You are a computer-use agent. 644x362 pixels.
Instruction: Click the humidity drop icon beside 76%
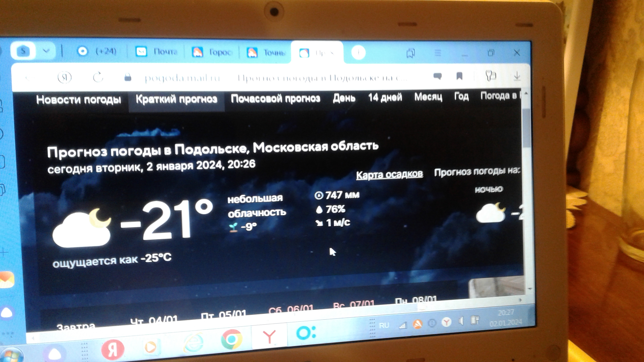tap(319, 209)
